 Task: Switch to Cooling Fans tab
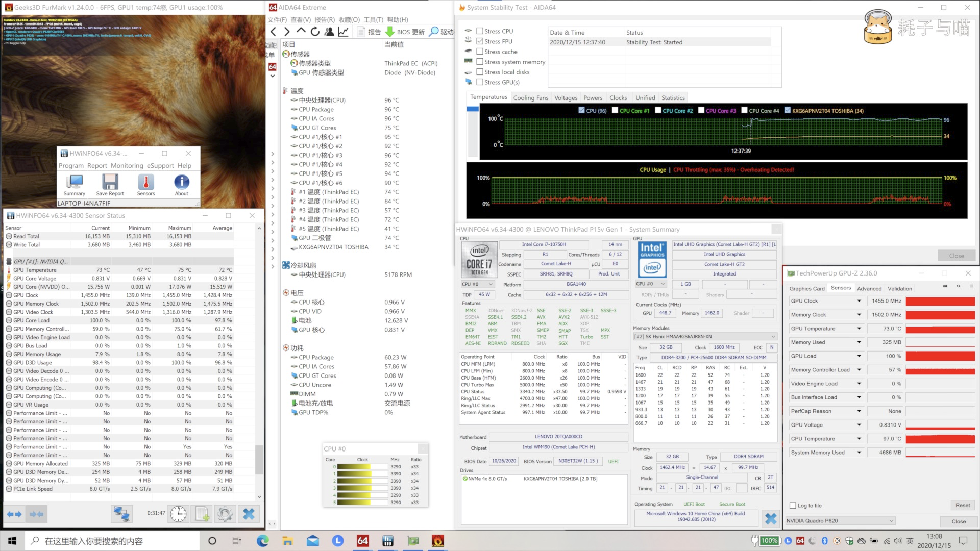pos(530,98)
